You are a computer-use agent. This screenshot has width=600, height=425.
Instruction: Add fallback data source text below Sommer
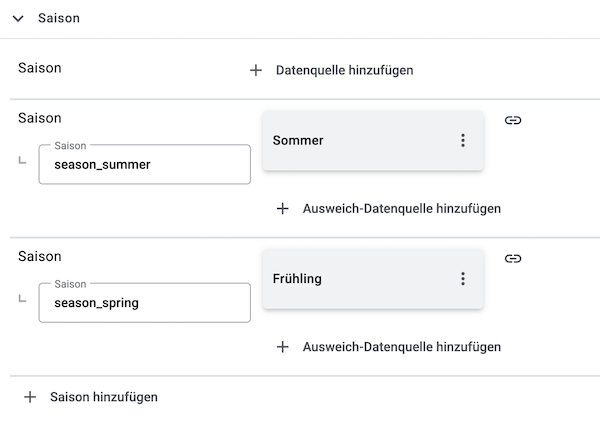tap(401, 209)
